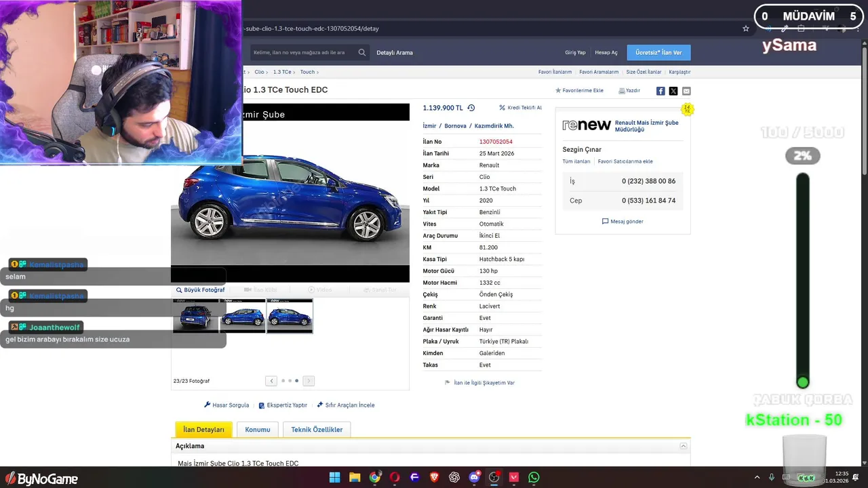
Task: Open Brave browser from taskbar
Action: (434, 477)
